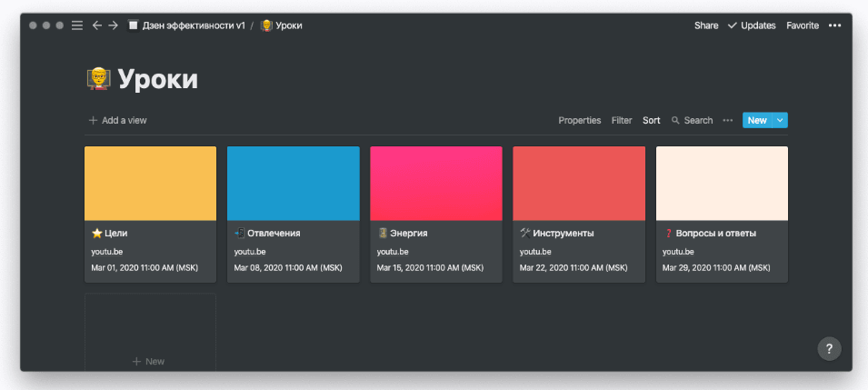Image resolution: width=868 pixels, height=390 pixels.
Task: Open the cream cover of Вопросы и ответы card
Action: (722, 184)
